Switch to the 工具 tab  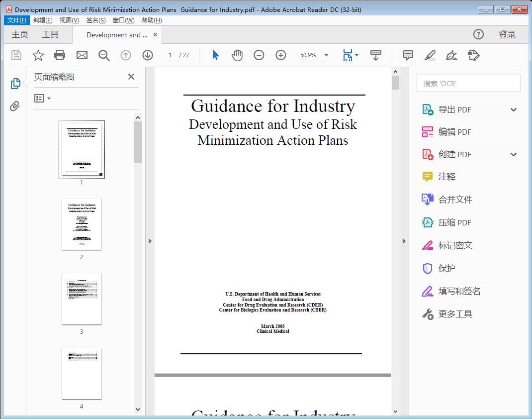pos(50,34)
